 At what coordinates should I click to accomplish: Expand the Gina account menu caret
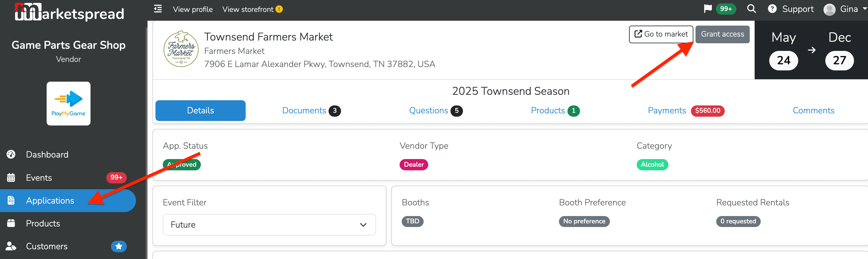coord(864,9)
